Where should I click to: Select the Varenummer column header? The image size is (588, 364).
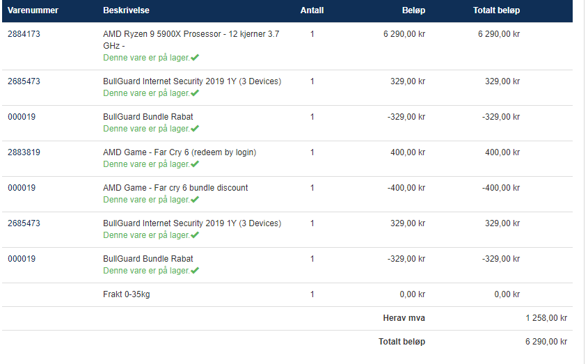pos(33,10)
